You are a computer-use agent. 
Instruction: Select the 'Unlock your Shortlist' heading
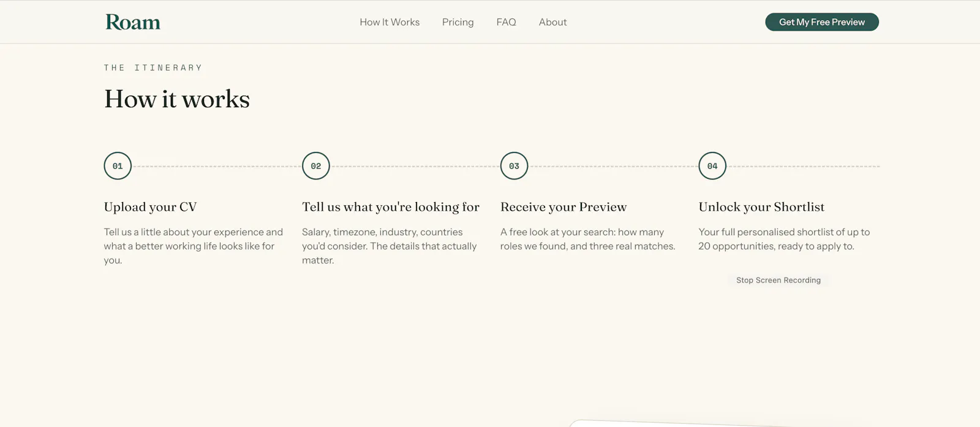point(761,207)
